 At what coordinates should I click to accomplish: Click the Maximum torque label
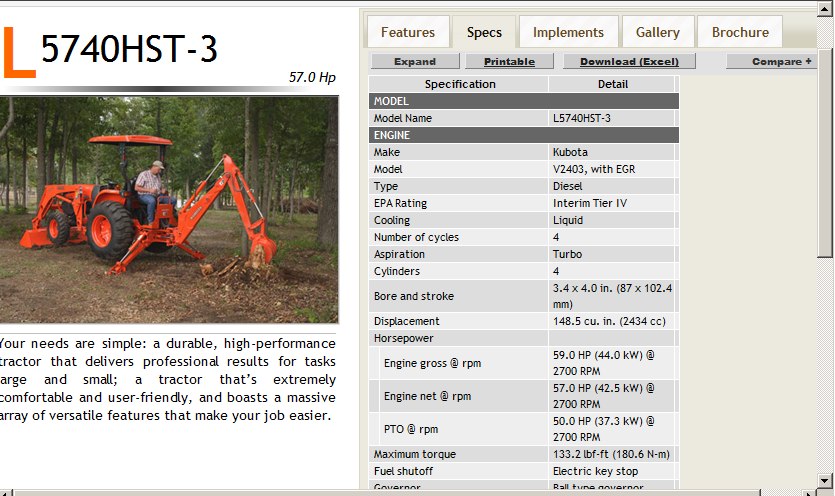[415, 454]
